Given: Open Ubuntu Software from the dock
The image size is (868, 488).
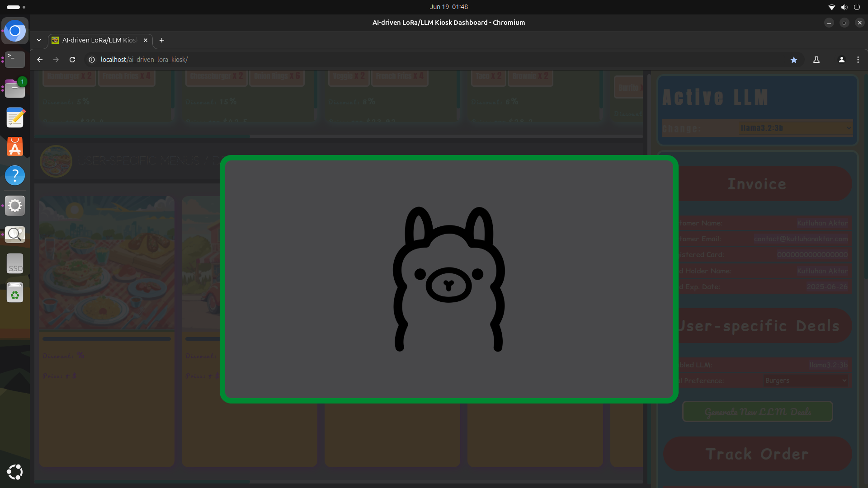Looking at the screenshot, I should [15, 147].
